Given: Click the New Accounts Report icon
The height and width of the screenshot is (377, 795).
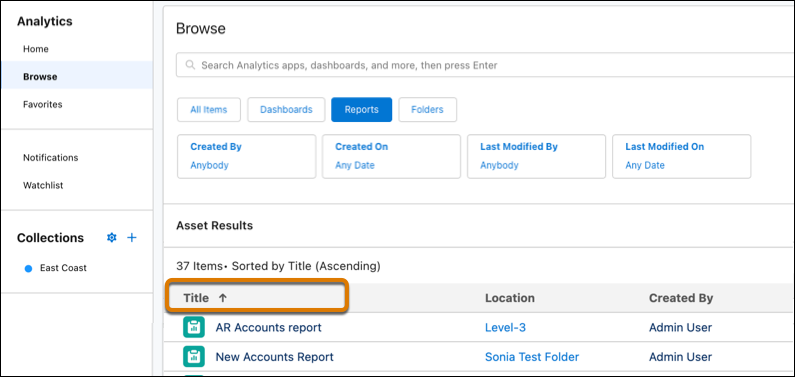Looking at the screenshot, I should [x=194, y=357].
